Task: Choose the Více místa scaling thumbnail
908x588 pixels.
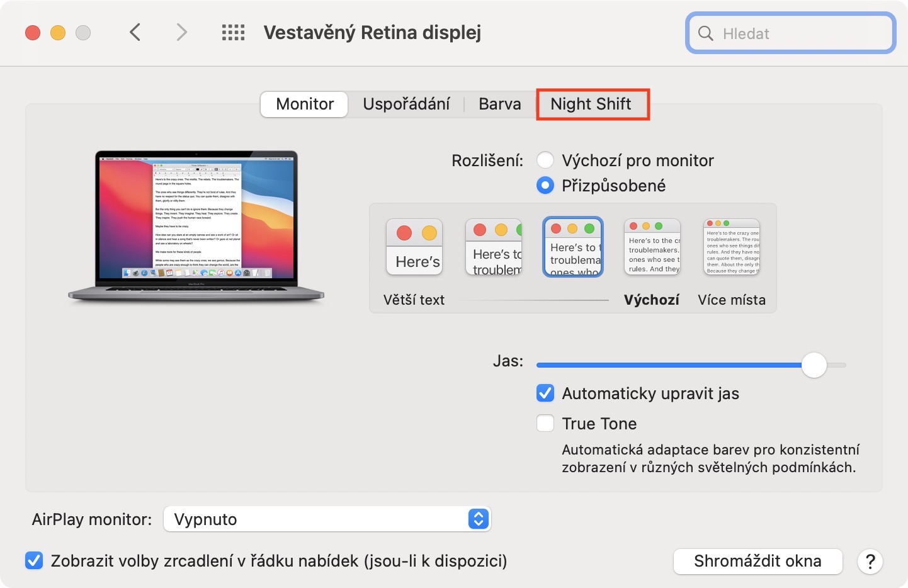Action: 732,247
